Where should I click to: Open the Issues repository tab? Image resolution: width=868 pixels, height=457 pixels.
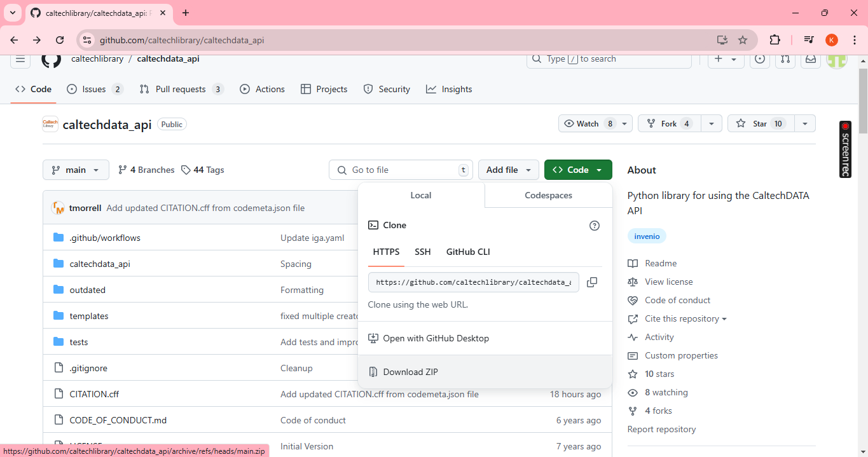pyautogui.click(x=95, y=90)
